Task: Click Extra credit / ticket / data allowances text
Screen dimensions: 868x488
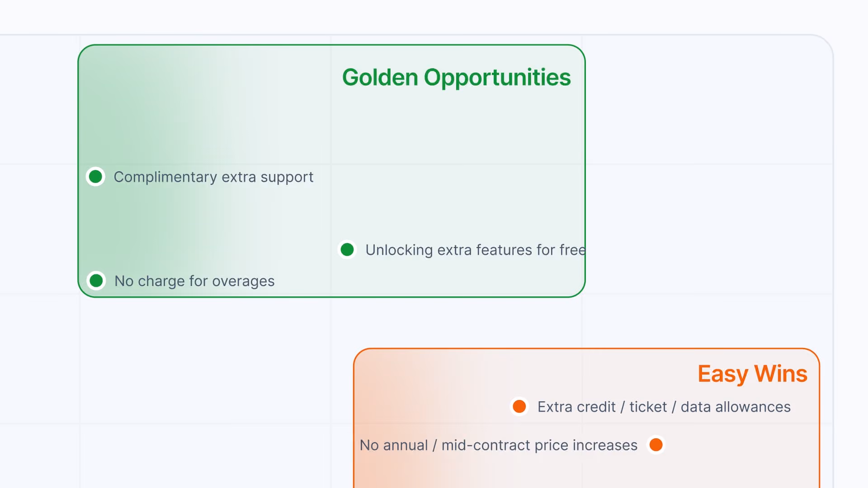Action: tap(664, 407)
